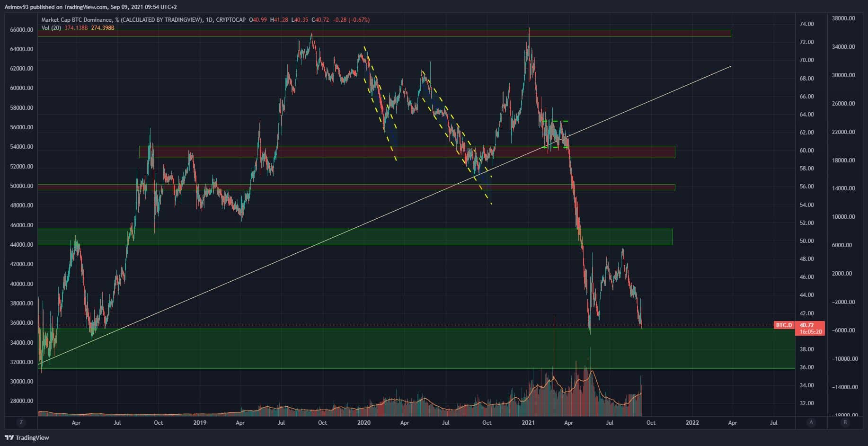Click the Vol (20) indicator label
The width and height of the screenshot is (868, 446).
[x=52, y=28]
